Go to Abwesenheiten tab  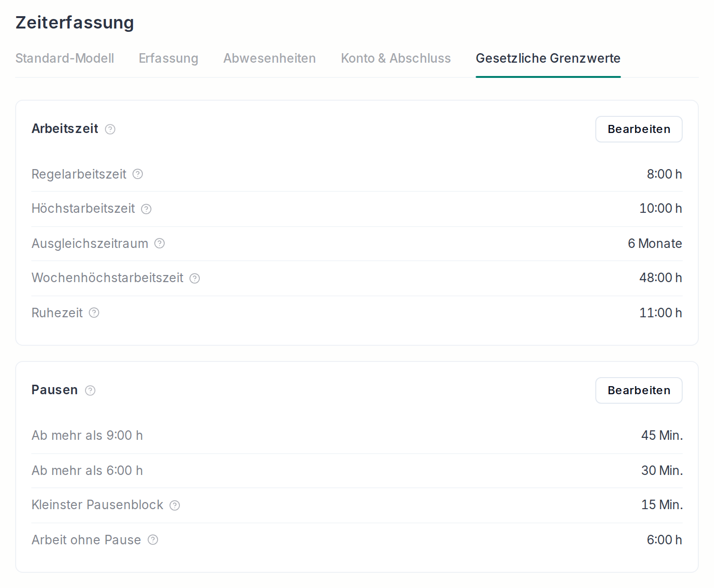[x=270, y=58]
